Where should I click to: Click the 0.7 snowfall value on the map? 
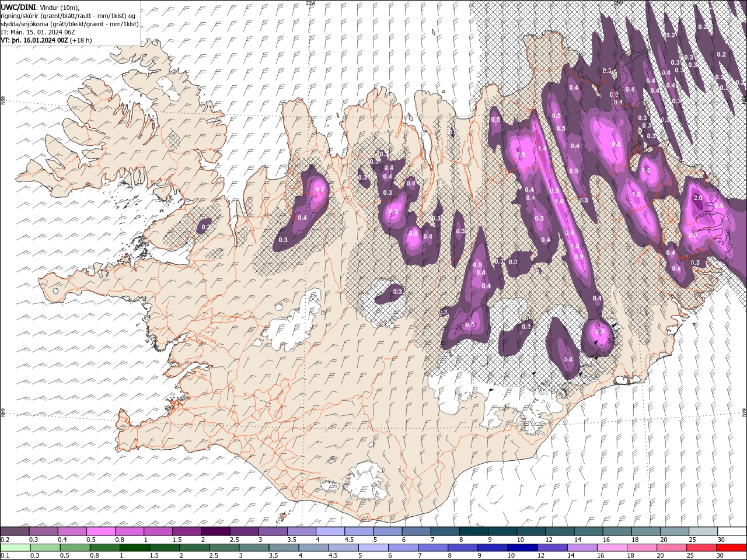tap(319, 190)
